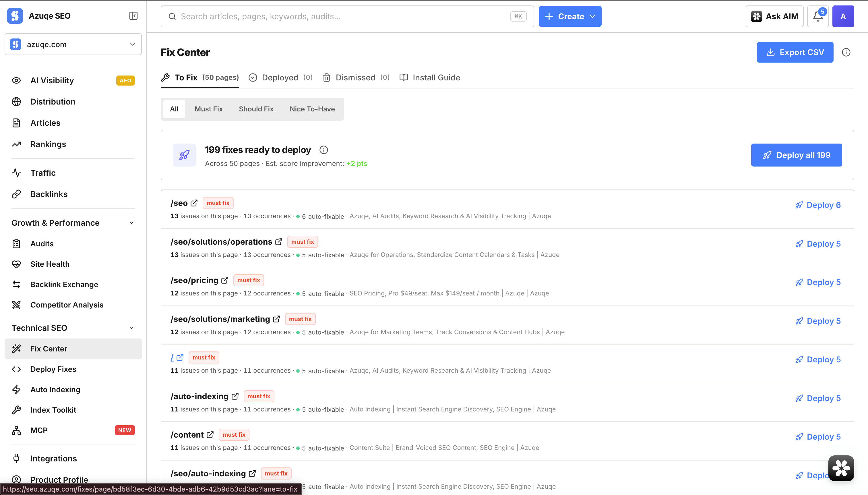Open the Install Guide tab
The image size is (868, 495).
tap(430, 78)
